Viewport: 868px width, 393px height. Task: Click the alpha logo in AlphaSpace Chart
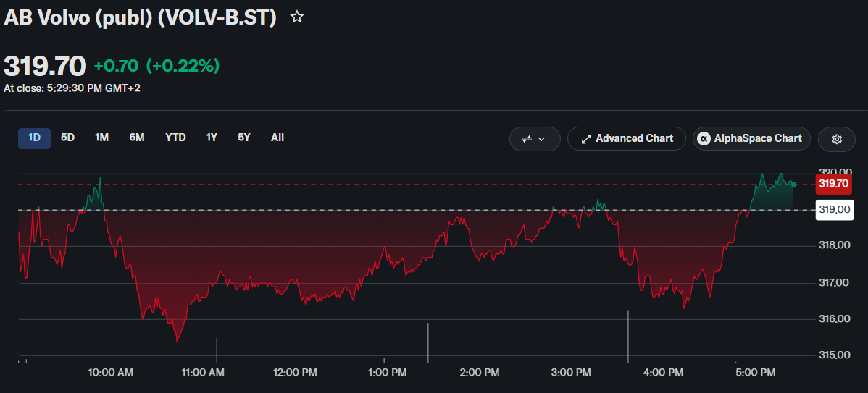click(x=704, y=139)
